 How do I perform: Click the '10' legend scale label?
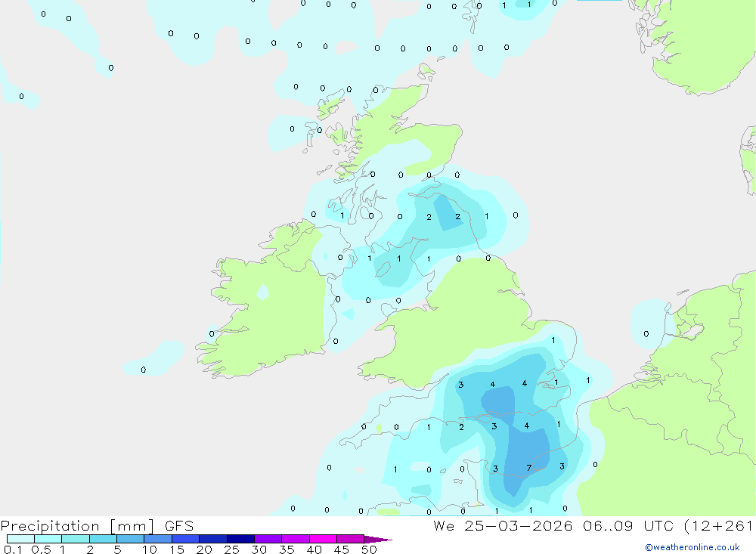[x=150, y=549]
